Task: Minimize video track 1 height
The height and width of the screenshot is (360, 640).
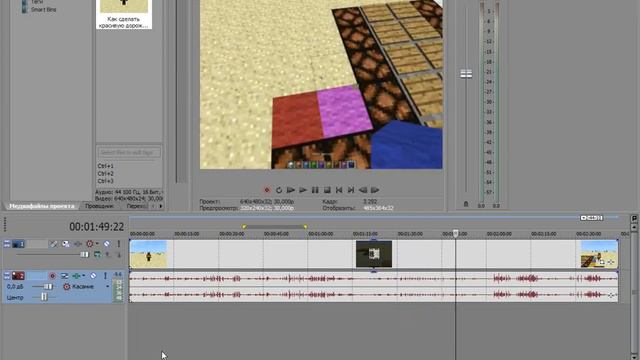Action: click(7, 244)
